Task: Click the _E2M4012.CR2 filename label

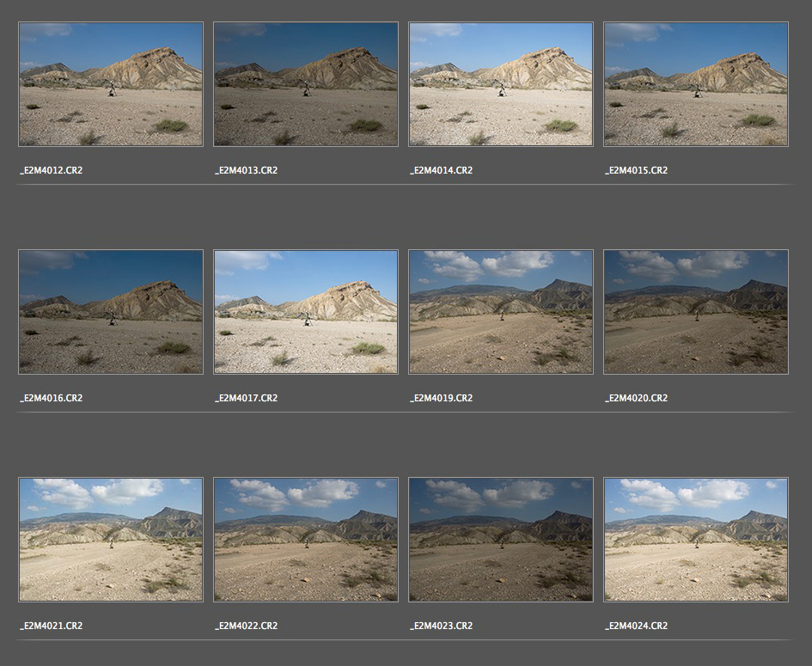Action: pos(52,170)
